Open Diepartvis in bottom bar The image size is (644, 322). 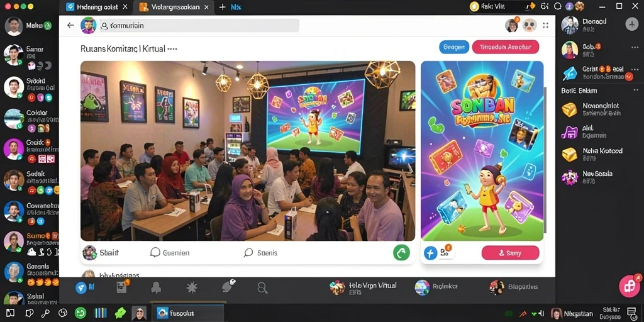(513, 287)
